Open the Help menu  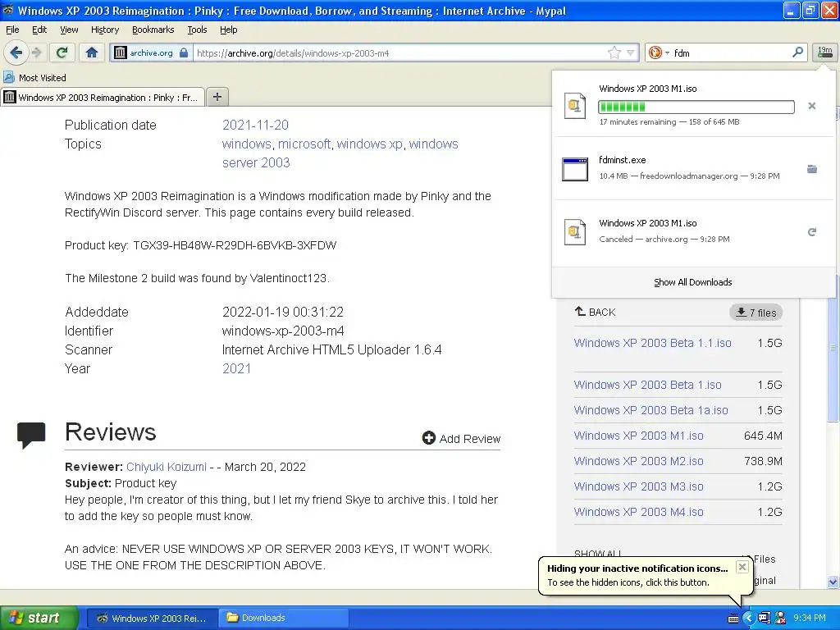point(229,30)
